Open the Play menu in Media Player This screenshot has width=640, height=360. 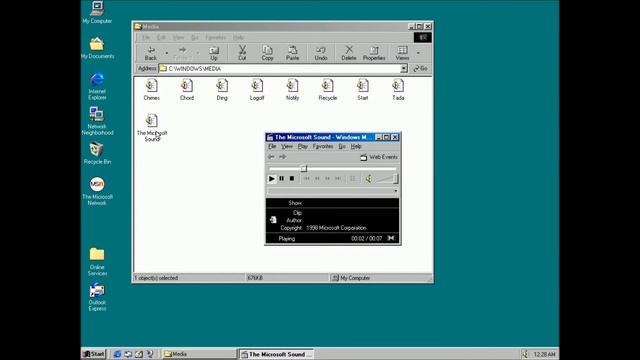pyautogui.click(x=302, y=147)
